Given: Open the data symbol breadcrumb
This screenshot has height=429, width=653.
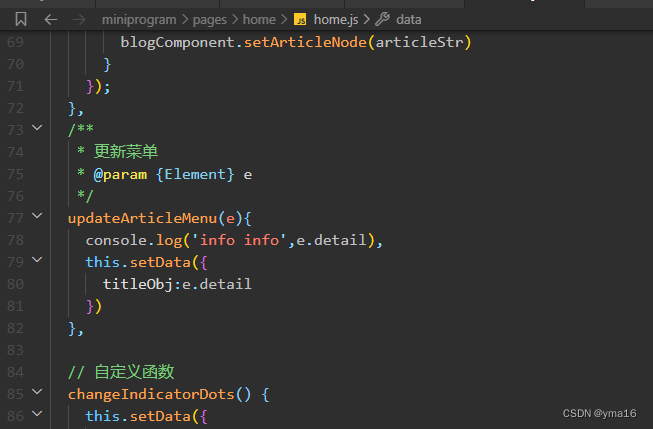Looking at the screenshot, I should point(409,20).
